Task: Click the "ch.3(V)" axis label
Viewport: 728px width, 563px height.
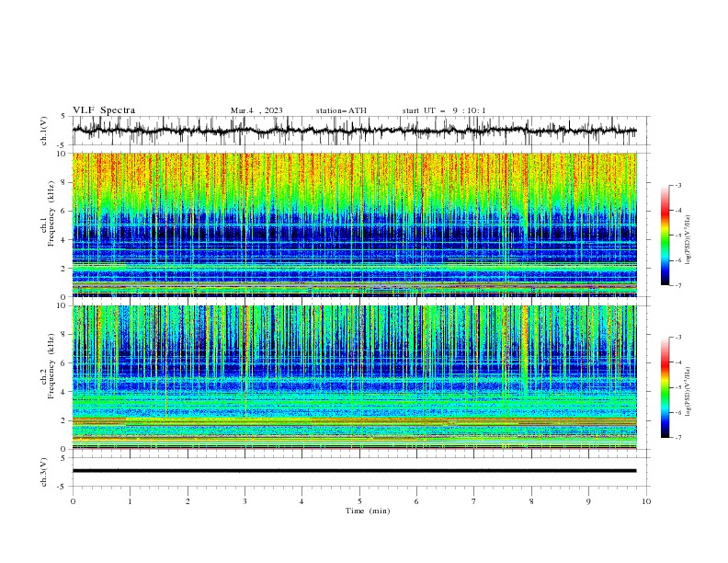Action: coord(44,472)
